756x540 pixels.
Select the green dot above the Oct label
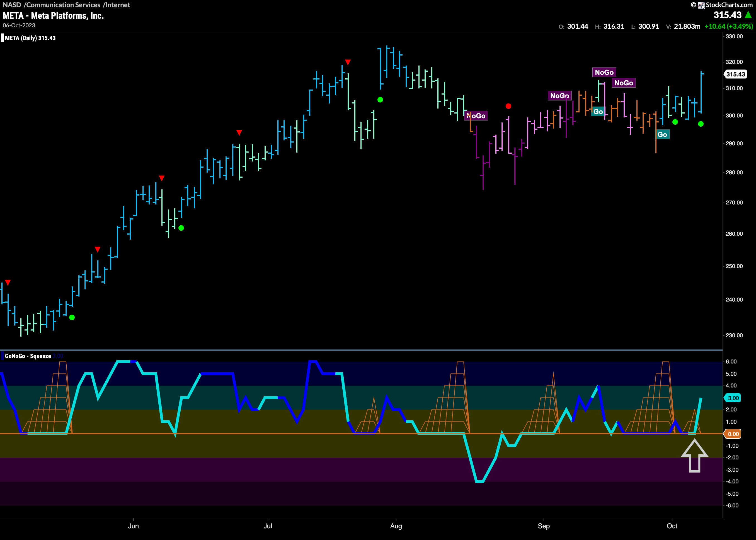pyautogui.click(x=675, y=122)
